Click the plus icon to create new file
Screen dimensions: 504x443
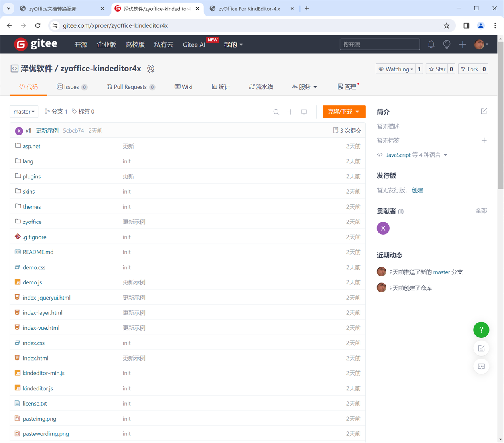[x=290, y=112]
